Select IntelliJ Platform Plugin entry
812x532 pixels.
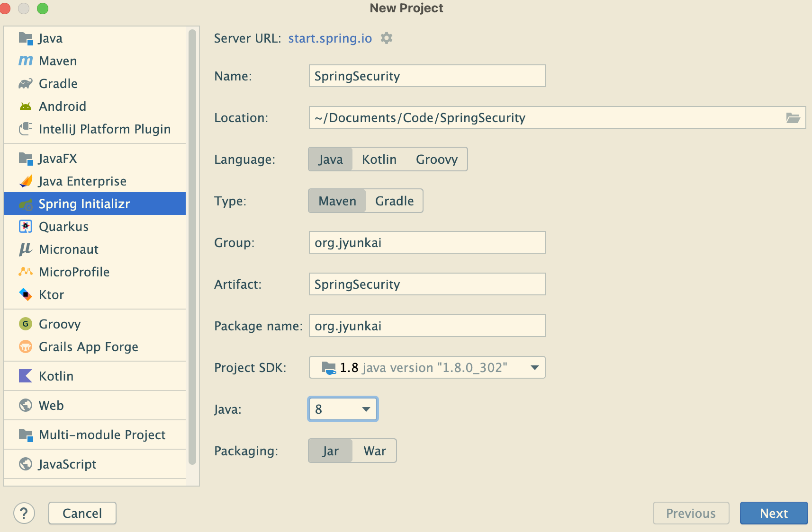point(95,129)
